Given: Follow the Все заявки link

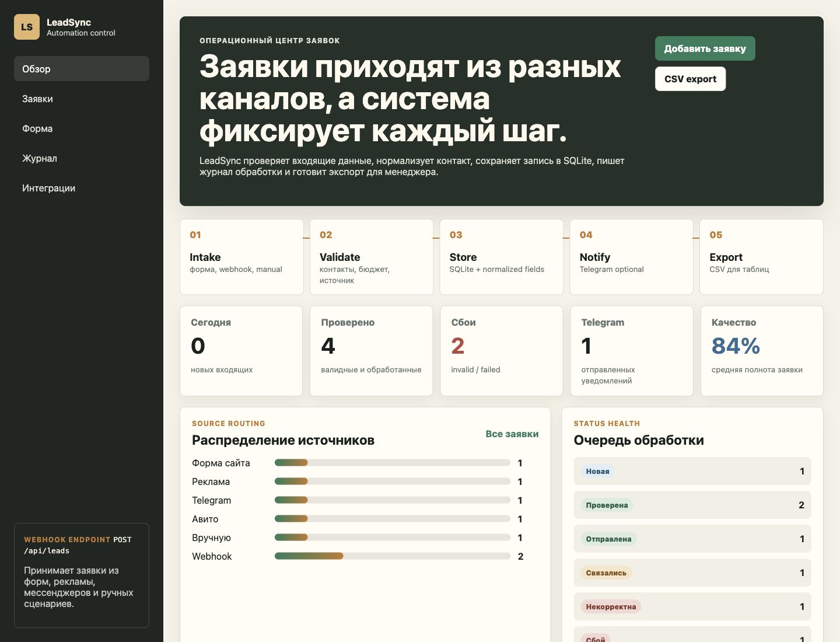Looking at the screenshot, I should [512, 434].
